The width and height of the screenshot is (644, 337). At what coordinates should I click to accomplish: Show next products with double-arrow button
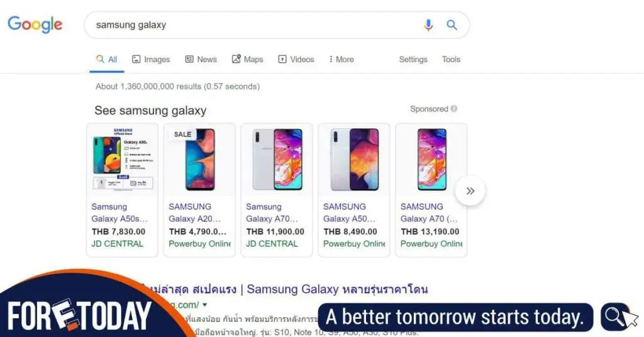470,191
